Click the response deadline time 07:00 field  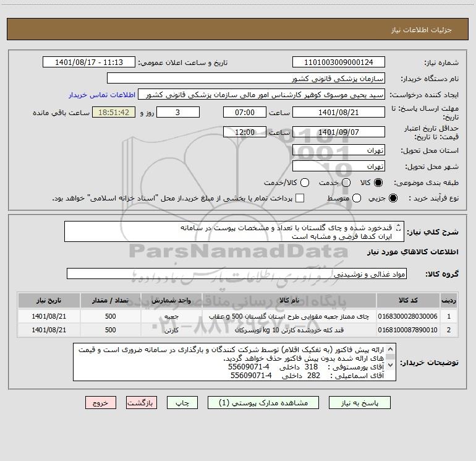245,112
